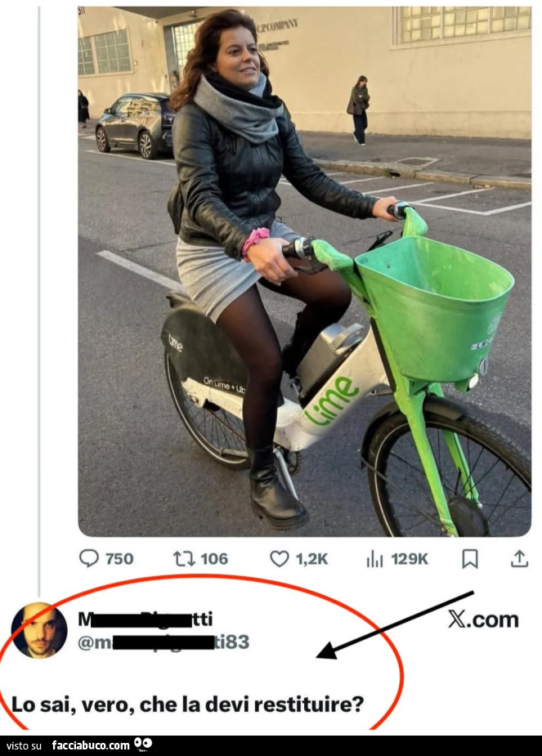Click the 106 reposts count
This screenshot has width=542, height=756.
pos(214,558)
